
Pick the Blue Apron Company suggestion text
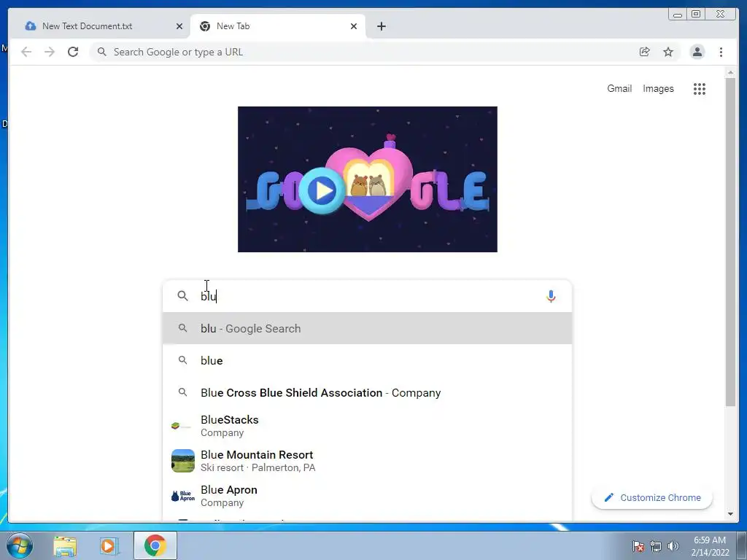tap(228, 496)
